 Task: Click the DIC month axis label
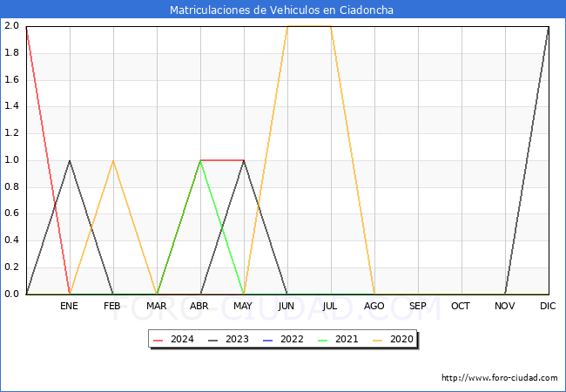tap(548, 306)
